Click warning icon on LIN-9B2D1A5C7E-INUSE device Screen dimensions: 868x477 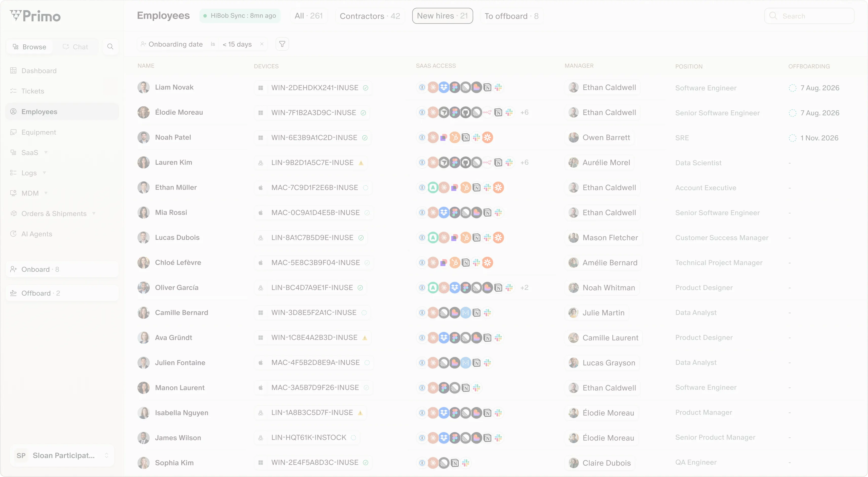[361, 163]
